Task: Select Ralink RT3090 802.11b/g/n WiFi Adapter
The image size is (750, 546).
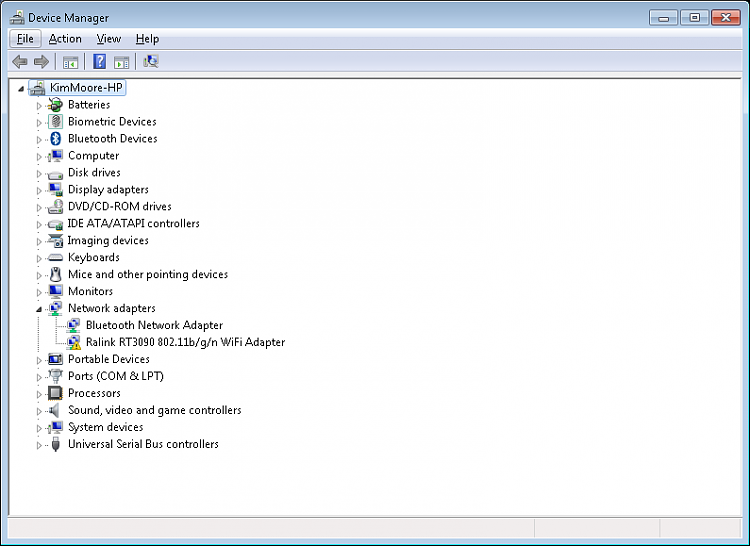Action: click(x=185, y=342)
